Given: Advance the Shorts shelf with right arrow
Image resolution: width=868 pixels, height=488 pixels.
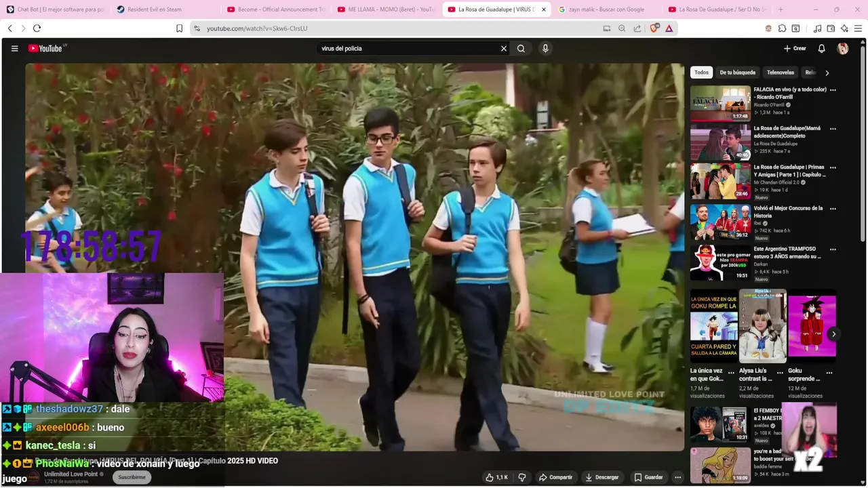Looking at the screenshot, I should (833, 333).
